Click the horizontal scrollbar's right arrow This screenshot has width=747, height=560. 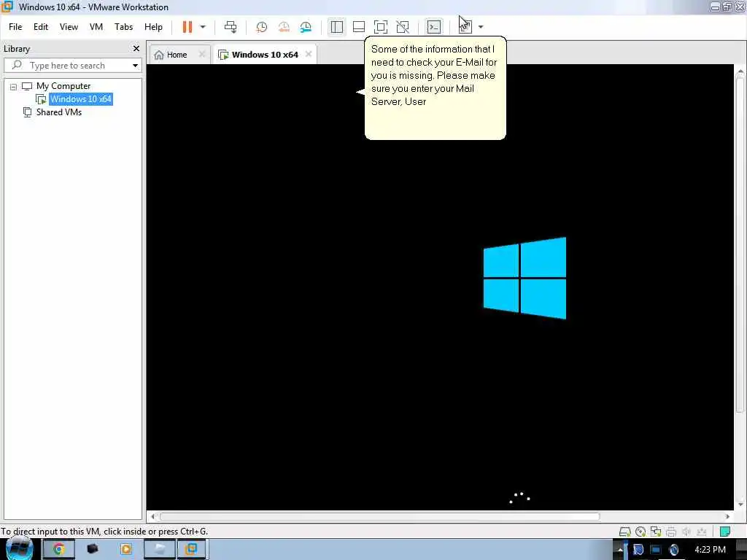(727, 517)
